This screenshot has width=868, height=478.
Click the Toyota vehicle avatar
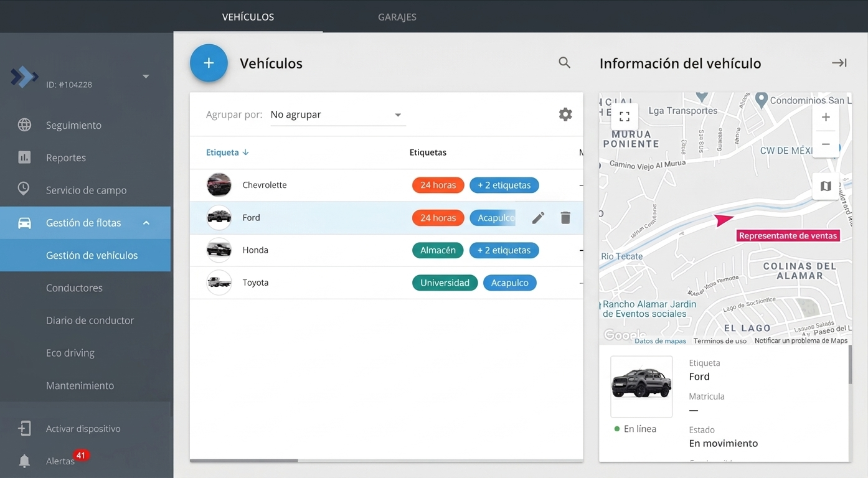pos(219,283)
